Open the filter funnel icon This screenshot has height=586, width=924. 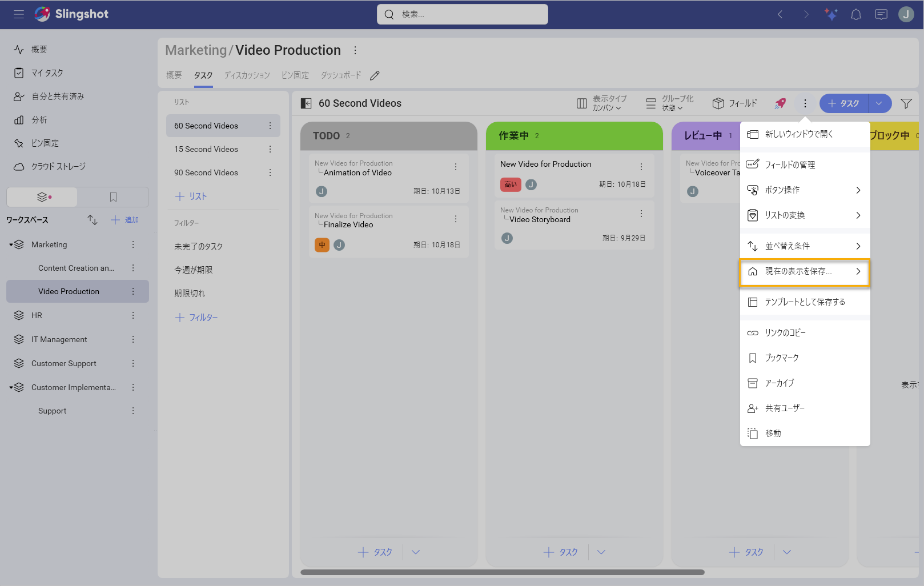[x=906, y=103]
